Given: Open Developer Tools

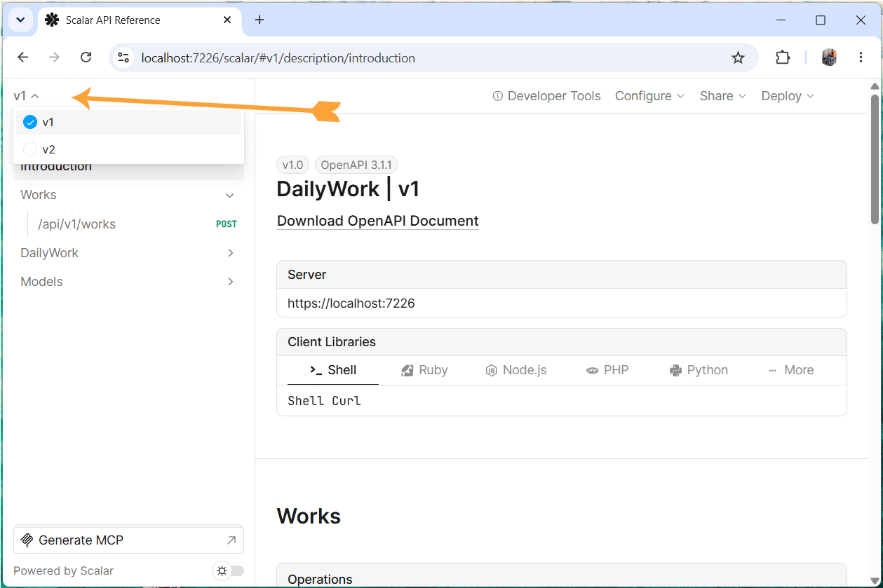Looking at the screenshot, I should [546, 96].
